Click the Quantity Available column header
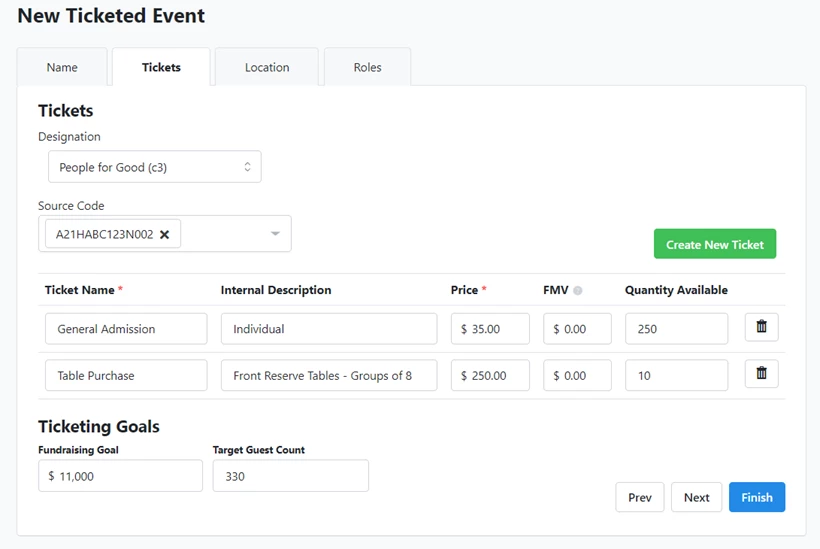820x549 pixels. pyautogui.click(x=676, y=290)
